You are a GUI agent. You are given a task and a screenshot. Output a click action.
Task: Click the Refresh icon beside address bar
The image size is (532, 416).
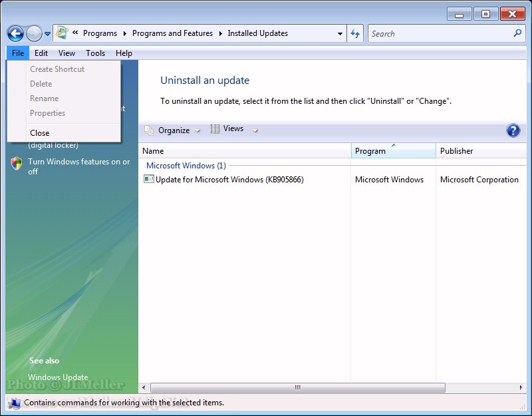click(355, 33)
